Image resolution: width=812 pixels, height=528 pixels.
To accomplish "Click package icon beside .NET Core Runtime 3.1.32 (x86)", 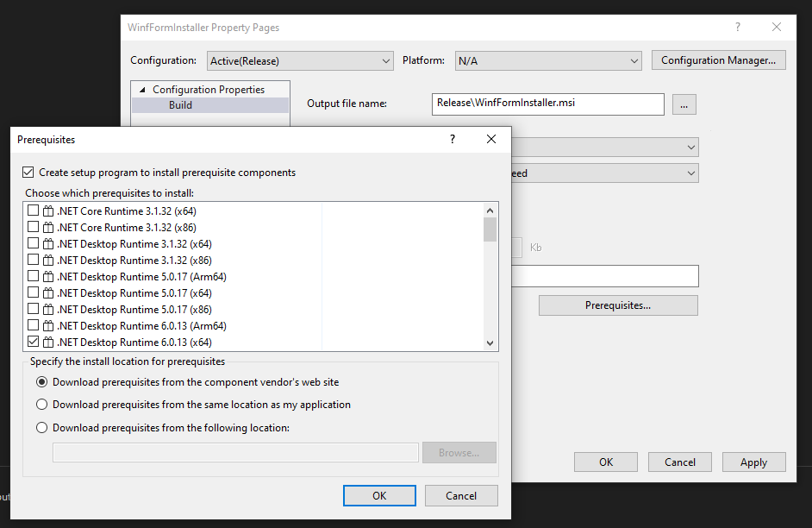I will pos(48,228).
